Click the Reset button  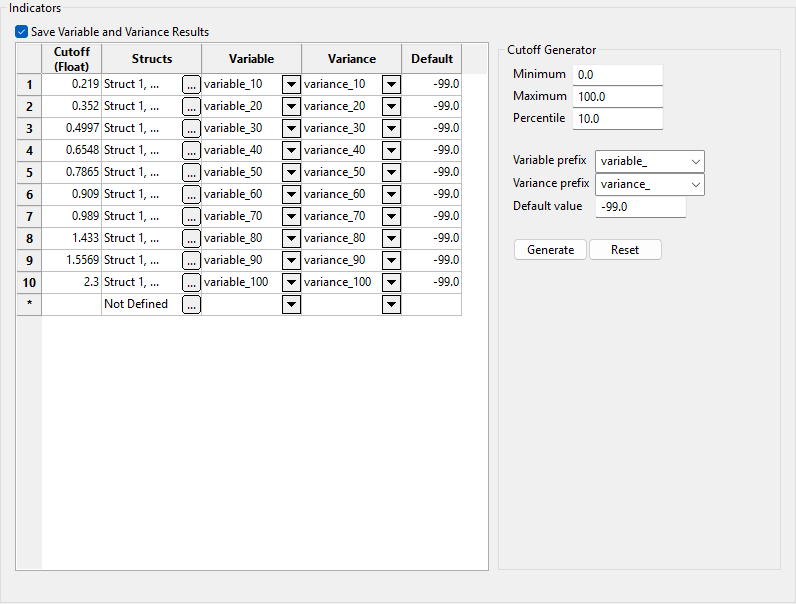(625, 250)
